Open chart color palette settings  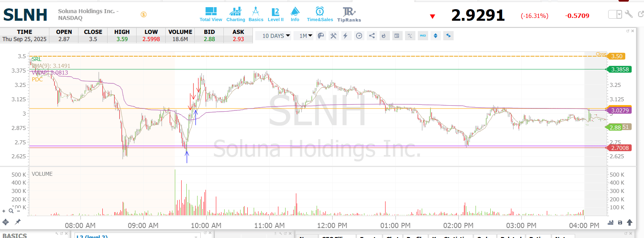point(321,36)
